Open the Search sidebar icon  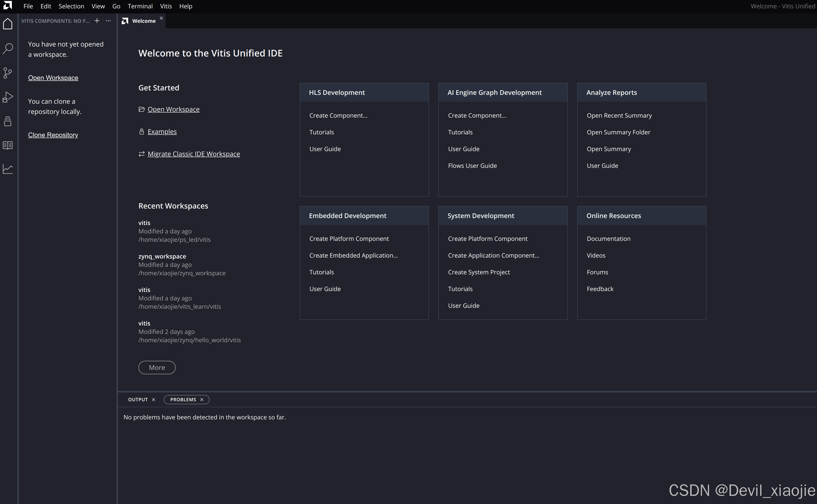(8, 48)
